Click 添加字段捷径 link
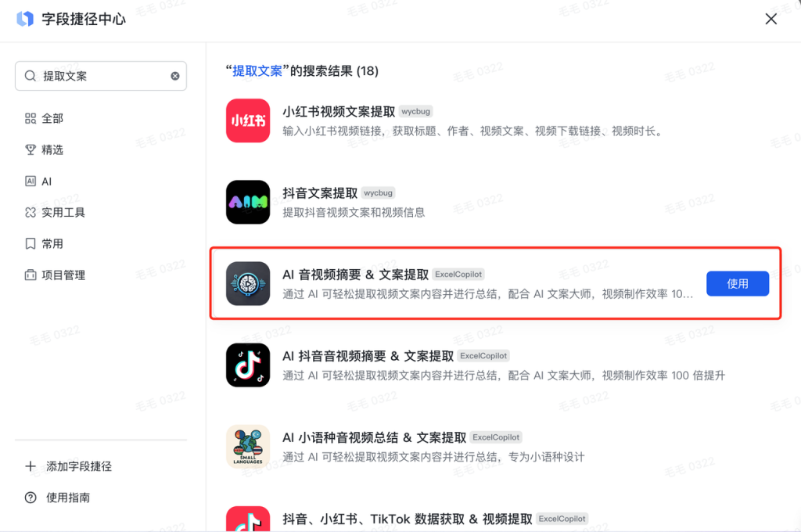The height and width of the screenshot is (532, 801). pos(79,466)
